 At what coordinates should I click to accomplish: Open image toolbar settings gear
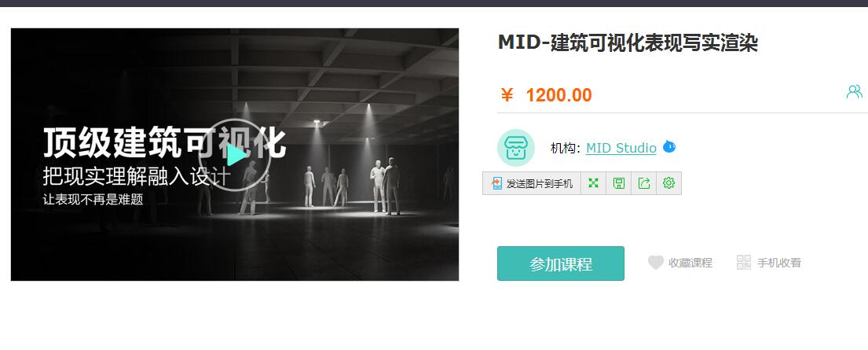(668, 183)
